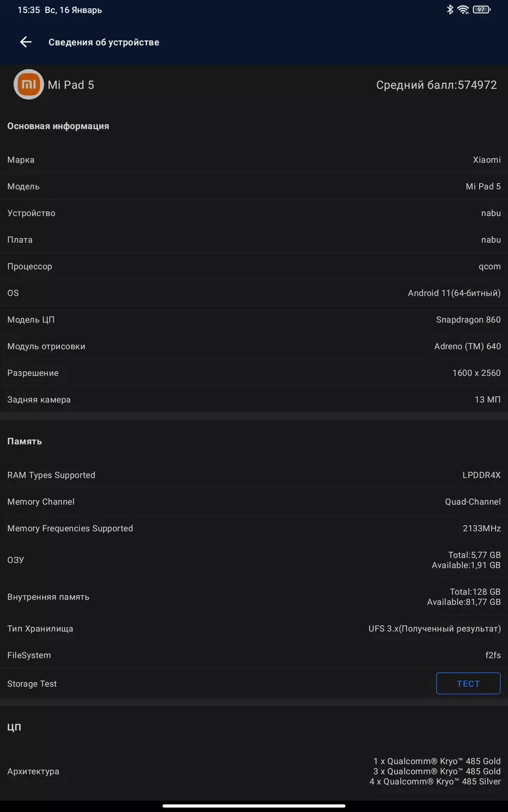
Task: Tap the bottom navigation gesture bar
Action: [x=254, y=805]
